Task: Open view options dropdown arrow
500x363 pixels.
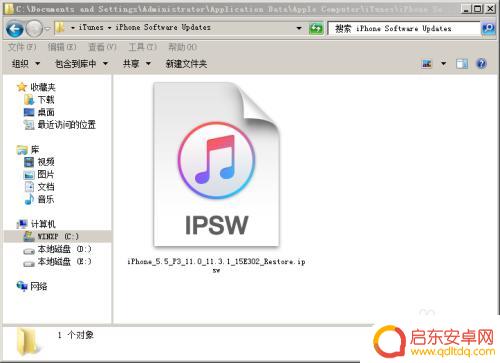Action: pos(444,64)
